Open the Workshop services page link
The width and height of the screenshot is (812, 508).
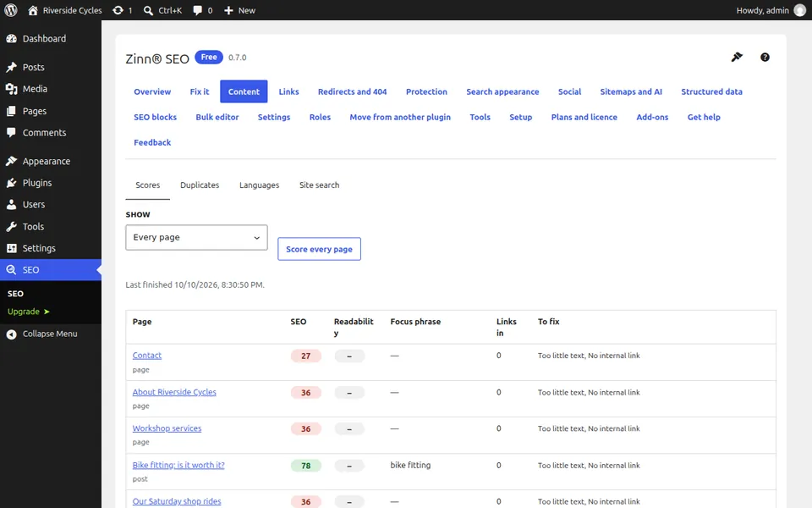click(x=167, y=428)
